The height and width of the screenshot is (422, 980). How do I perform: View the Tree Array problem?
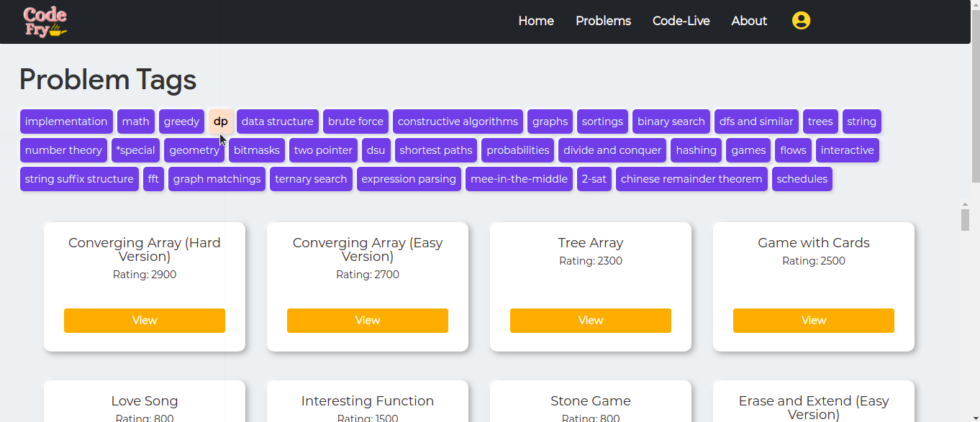pyautogui.click(x=591, y=321)
